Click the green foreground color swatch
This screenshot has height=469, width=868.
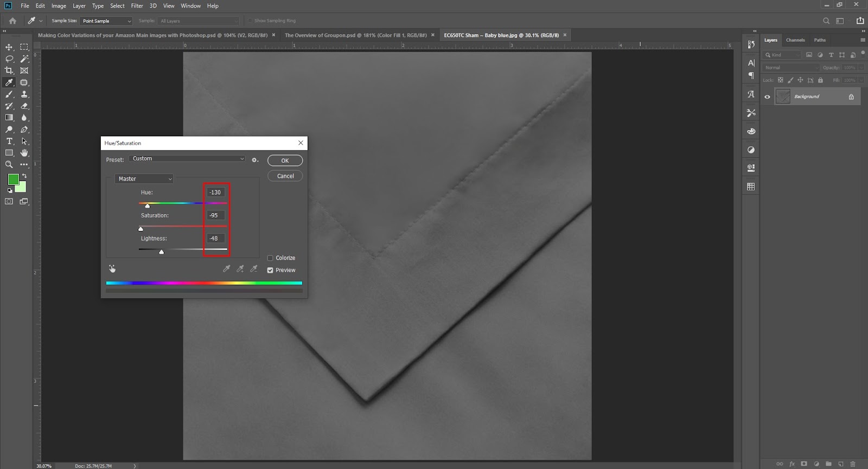coord(13,179)
